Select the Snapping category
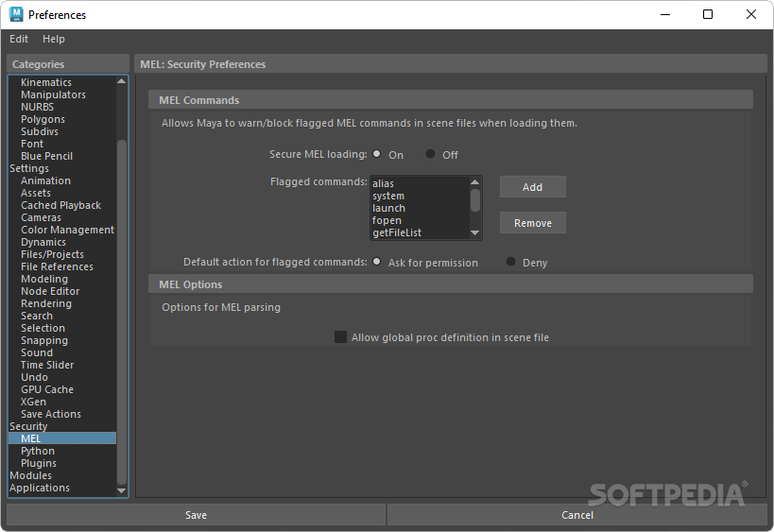 [62, 340]
